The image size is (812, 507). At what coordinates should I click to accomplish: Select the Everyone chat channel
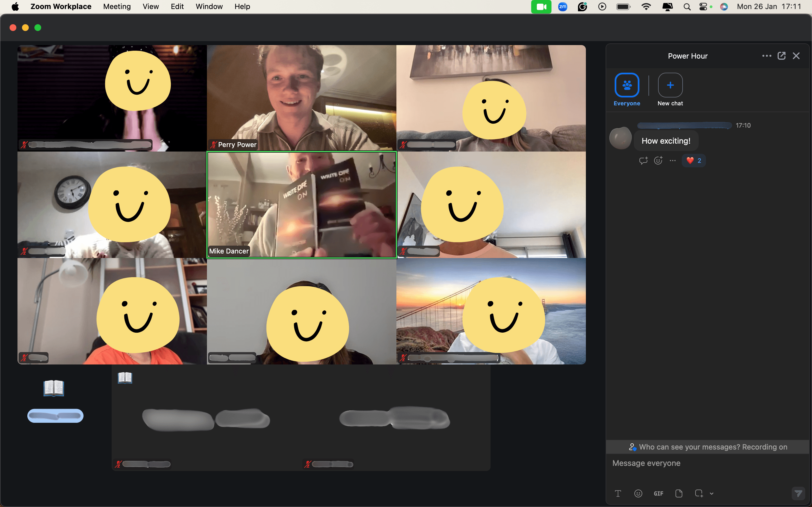pos(626,85)
